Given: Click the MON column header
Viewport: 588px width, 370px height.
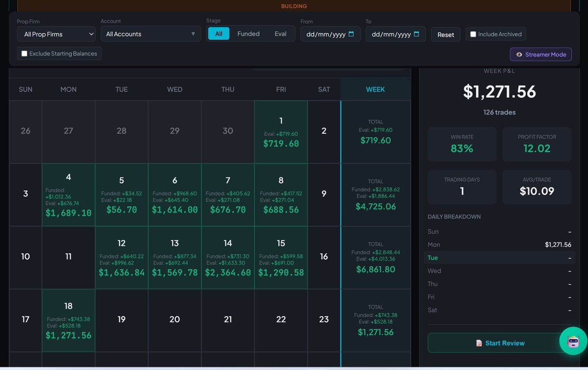Looking at the screenshot, I should point(68,89).
